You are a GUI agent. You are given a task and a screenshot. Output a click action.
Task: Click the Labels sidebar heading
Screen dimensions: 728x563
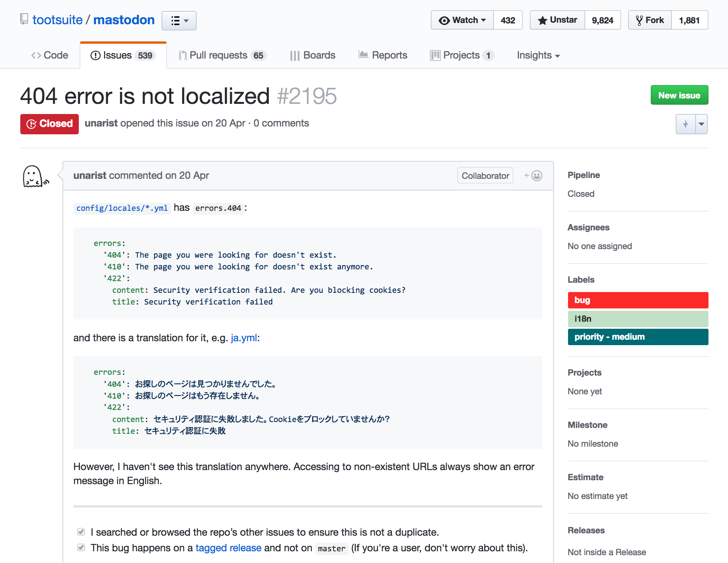[581, 280]
